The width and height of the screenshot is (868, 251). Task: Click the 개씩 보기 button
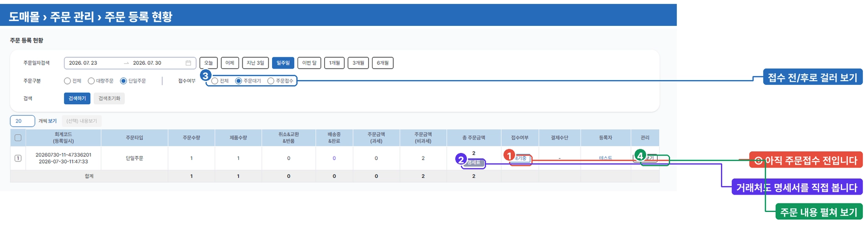[x=47, y=121]
